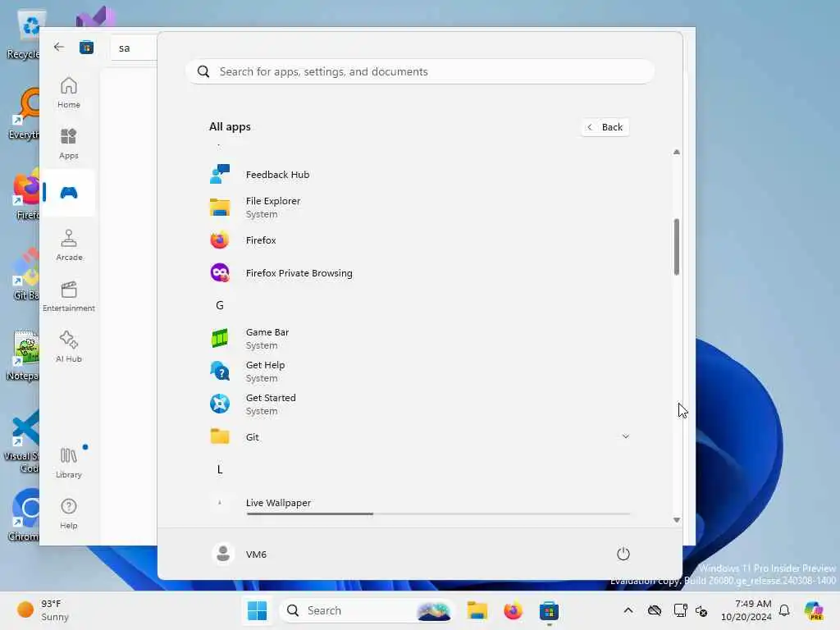Click the OneDrive tray icon

[x=655, y=610]
